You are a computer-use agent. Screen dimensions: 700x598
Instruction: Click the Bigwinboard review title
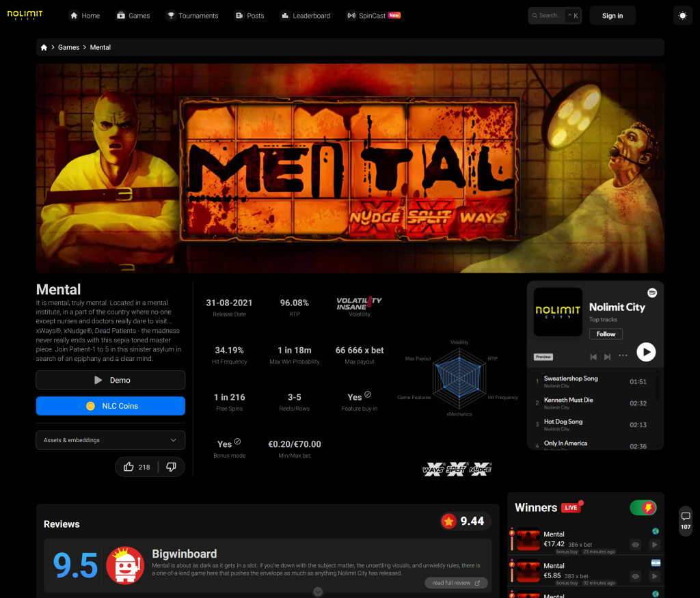point(185,554)
